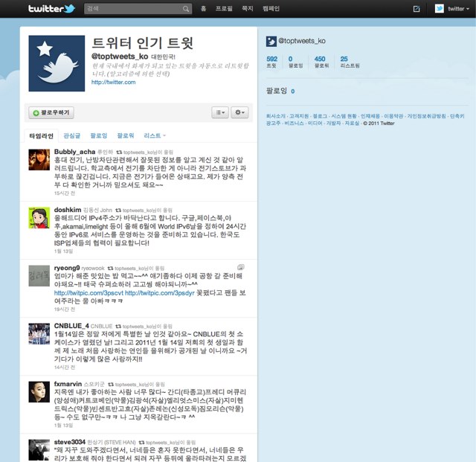
Task: Click the search magnifier icon
Action: [x=186, y=9]
